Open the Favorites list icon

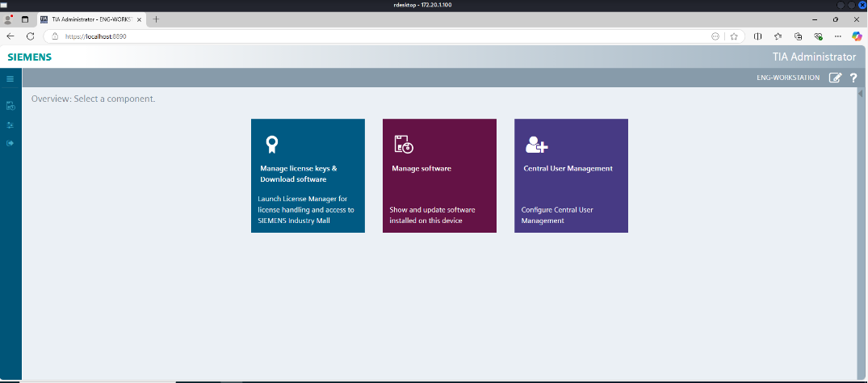(x=778, y=36)
